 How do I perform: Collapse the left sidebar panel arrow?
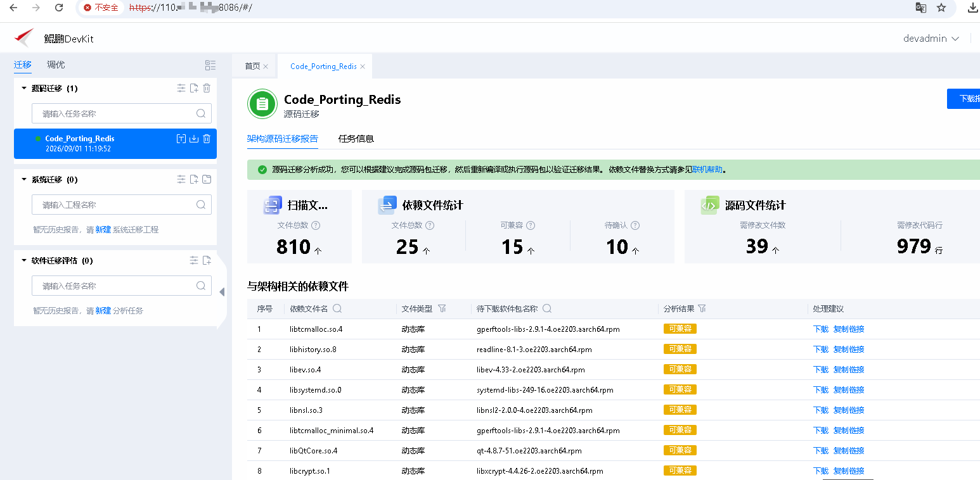222,292
